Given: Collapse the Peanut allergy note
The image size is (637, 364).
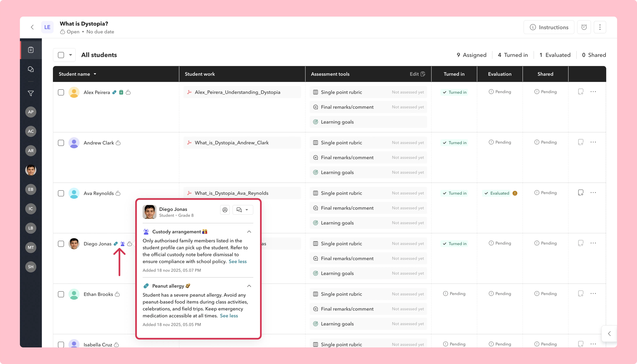Looking at the screenshot, I should pyautogui.click(x=249, y=286).
